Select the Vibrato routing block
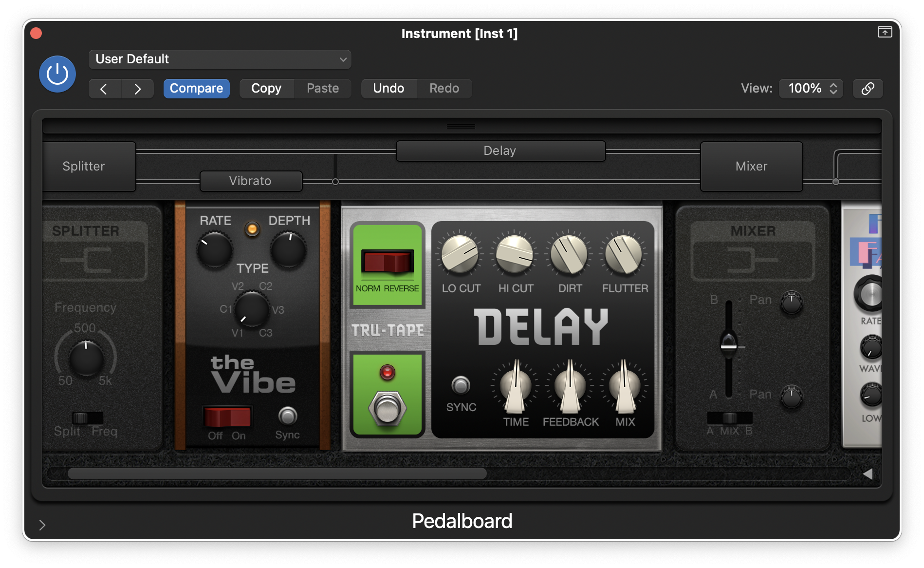The width and height of the screenshot is (924, 568). pos(251,181)
